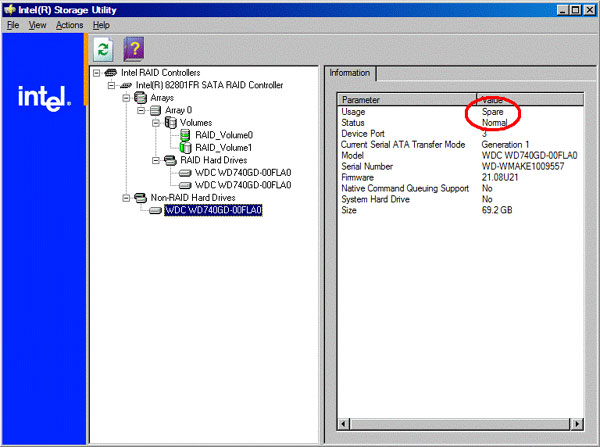Image resolution: width=600 pixels, height=447 pixels.
Task: Click the second RAID drive's disk icon
Action: coord(185,185)
